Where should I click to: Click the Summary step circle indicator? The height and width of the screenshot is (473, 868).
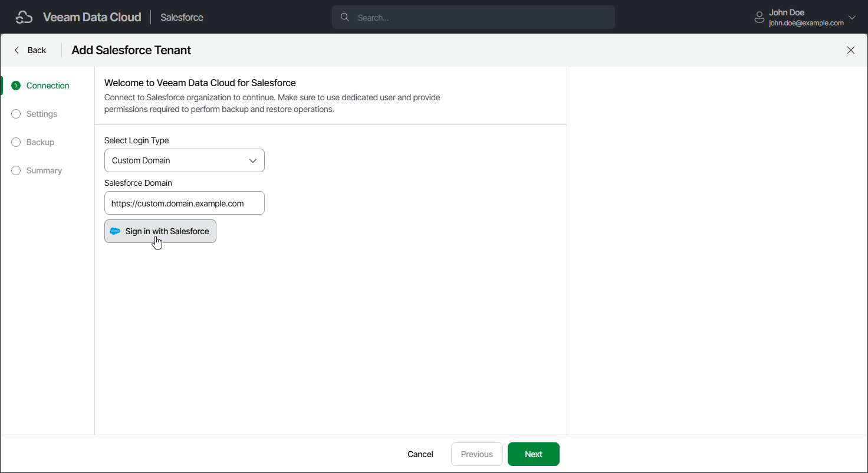16,170
